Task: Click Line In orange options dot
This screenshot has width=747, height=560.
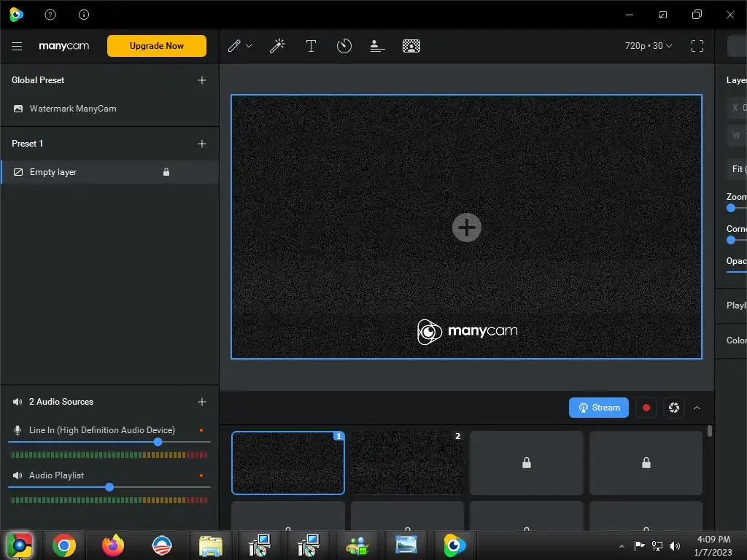Action: (201, 430)
